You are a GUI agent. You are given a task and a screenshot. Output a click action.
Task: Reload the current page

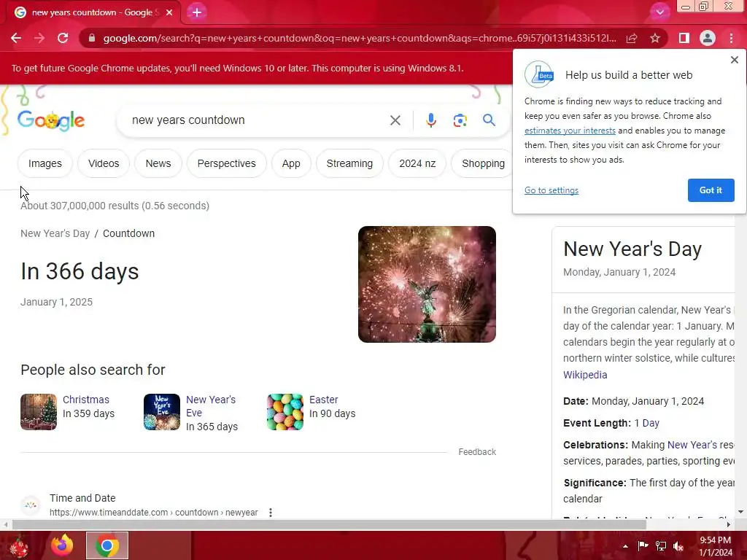[63, 38]
